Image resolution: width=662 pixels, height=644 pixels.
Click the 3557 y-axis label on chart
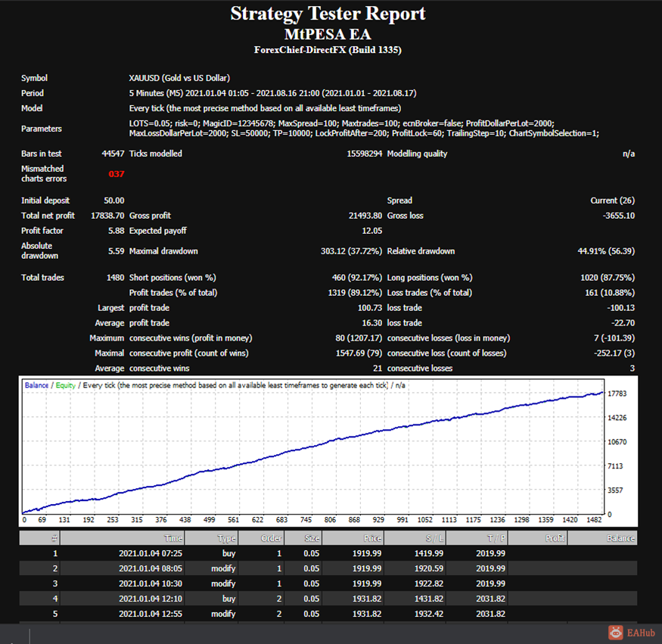coord(615,490)
